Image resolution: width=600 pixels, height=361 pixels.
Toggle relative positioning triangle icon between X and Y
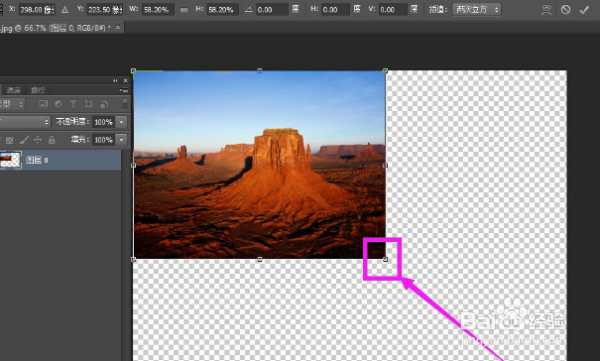pyautogui.click(x=65, y=10)
